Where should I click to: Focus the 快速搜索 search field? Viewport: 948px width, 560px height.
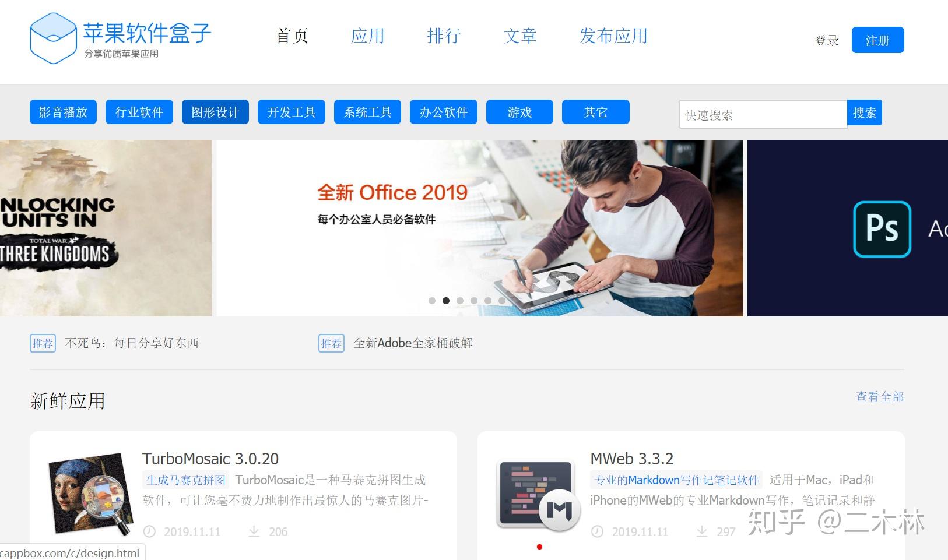coord(763,114)
